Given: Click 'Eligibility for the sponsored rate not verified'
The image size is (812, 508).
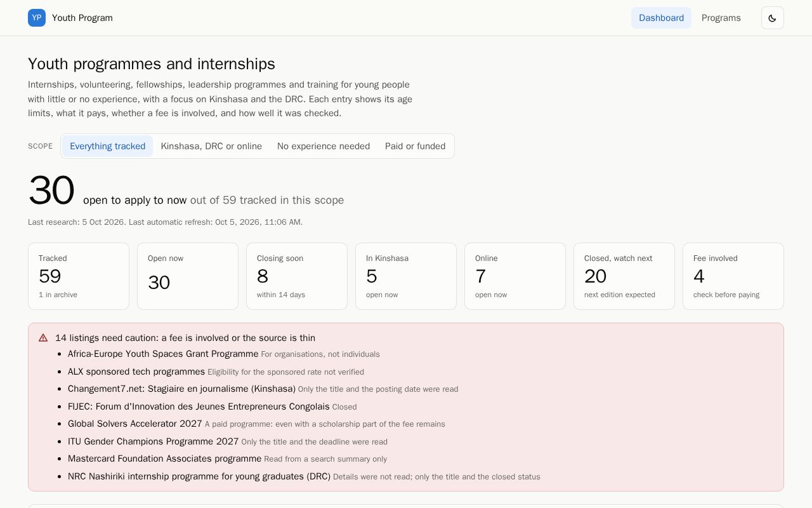Looking at the screenshot, I should point(286,372).
